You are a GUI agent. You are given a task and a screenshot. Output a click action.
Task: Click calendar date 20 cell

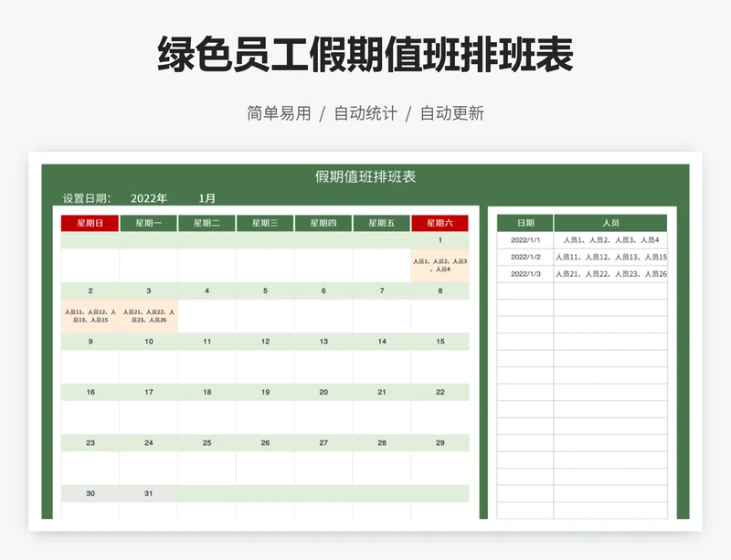point(323,393)
